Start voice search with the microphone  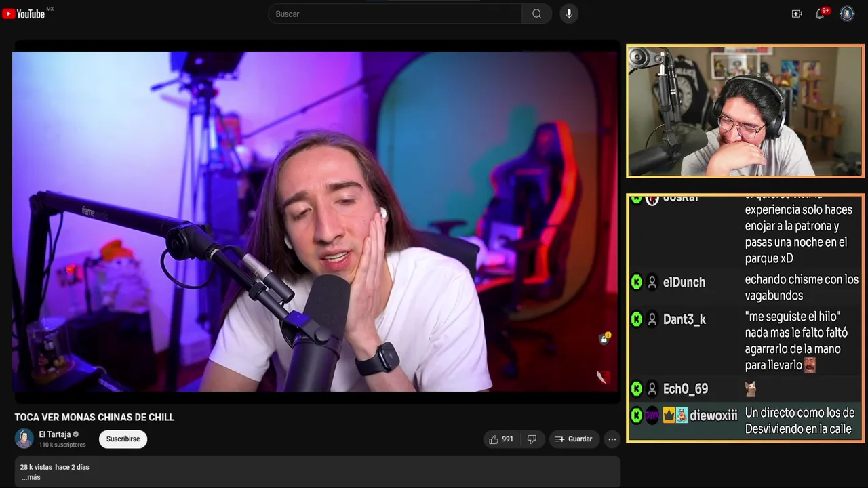tap(569, 14)
